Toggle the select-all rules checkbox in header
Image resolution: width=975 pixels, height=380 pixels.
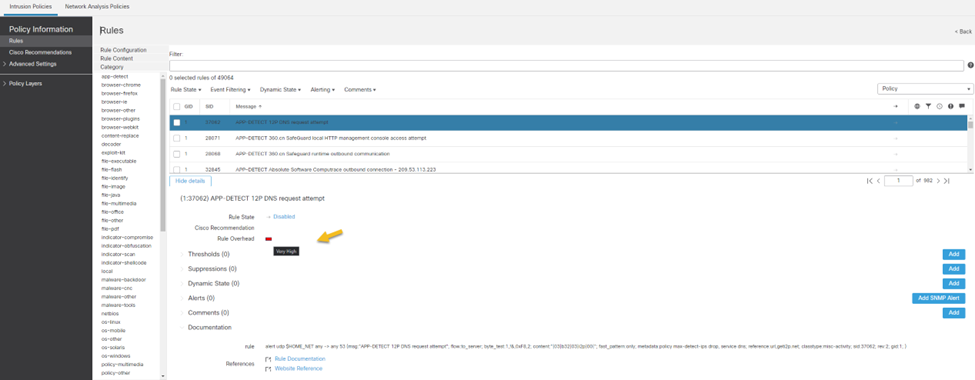click(x=177, y=107)
